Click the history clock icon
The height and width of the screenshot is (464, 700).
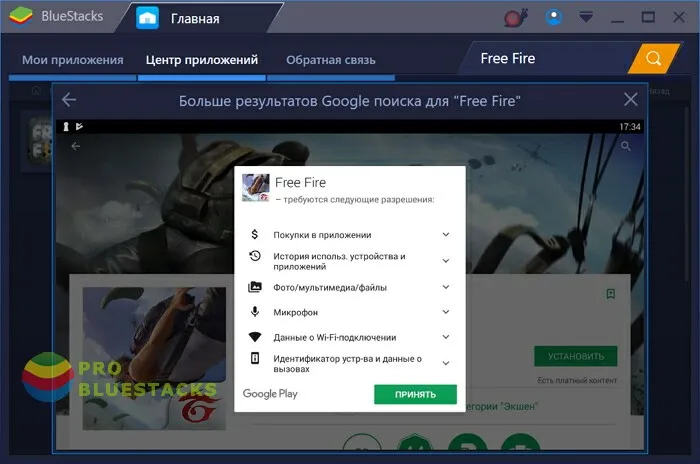click(x=255, y=256)
